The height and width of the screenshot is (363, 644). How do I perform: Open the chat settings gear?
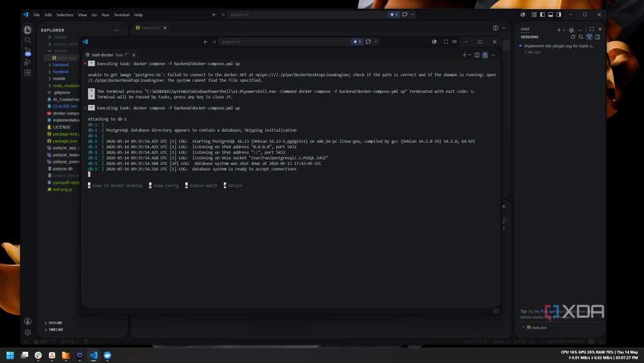coord(571,30)
